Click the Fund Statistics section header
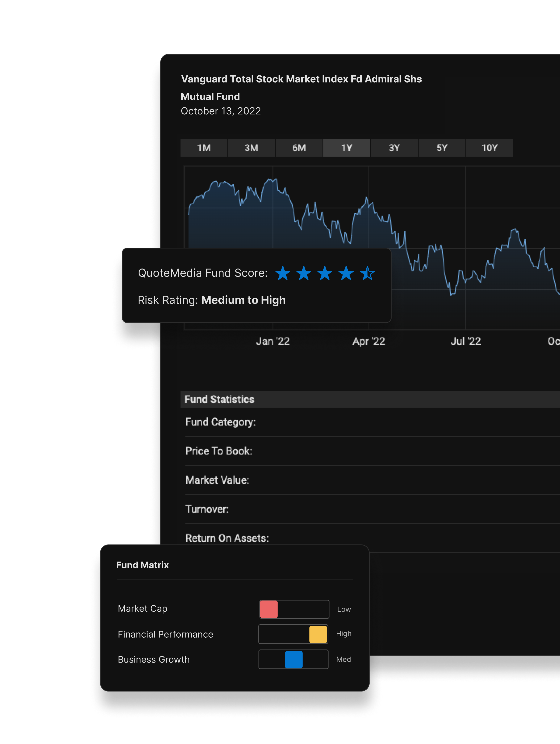 tap(220, 399)
